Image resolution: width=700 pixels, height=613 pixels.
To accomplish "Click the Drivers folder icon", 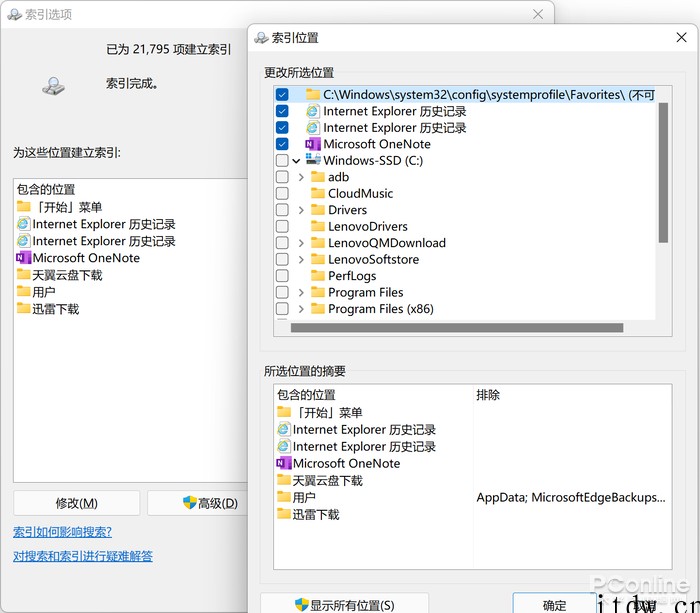I will [317, 209].
